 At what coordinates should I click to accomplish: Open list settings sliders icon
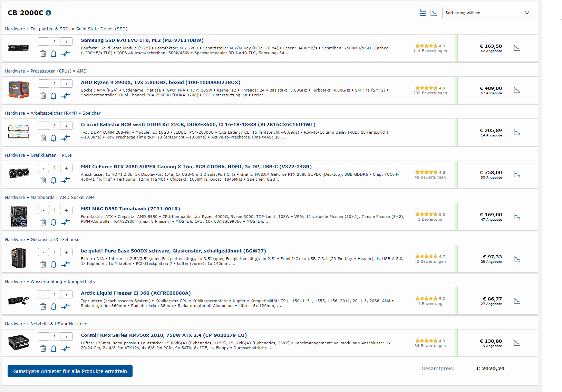[x=423, y=13]
